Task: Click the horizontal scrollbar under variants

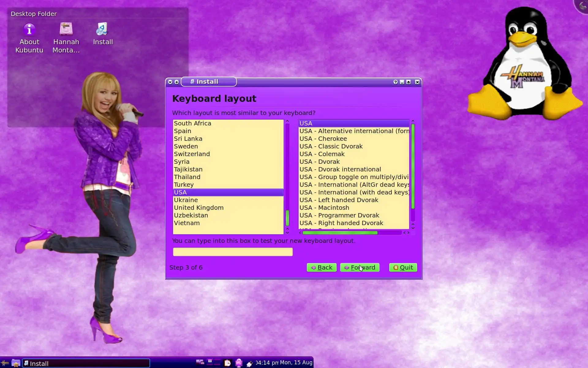Action: [340, 233]
